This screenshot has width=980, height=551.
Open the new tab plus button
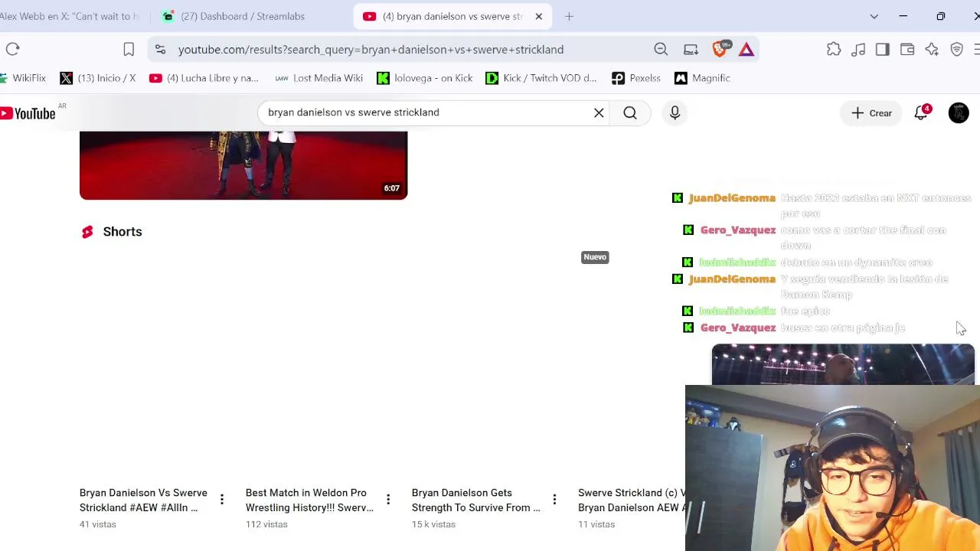pos(569,16)
